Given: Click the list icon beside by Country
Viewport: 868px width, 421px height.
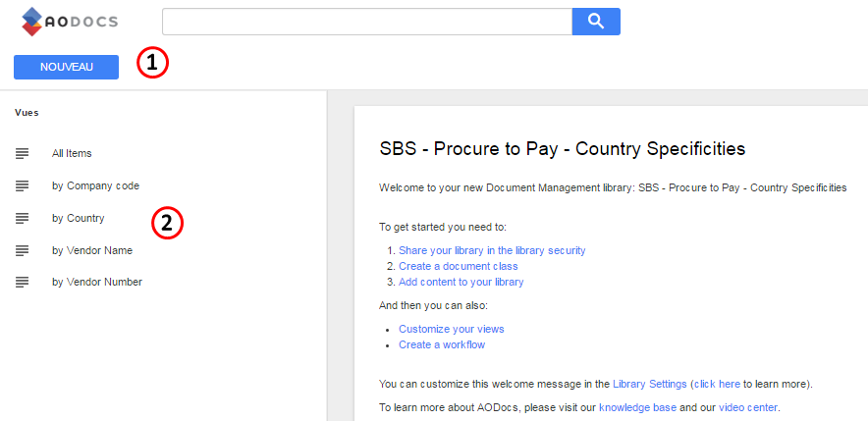Looking at the screenshot, I should click(23, 218).
